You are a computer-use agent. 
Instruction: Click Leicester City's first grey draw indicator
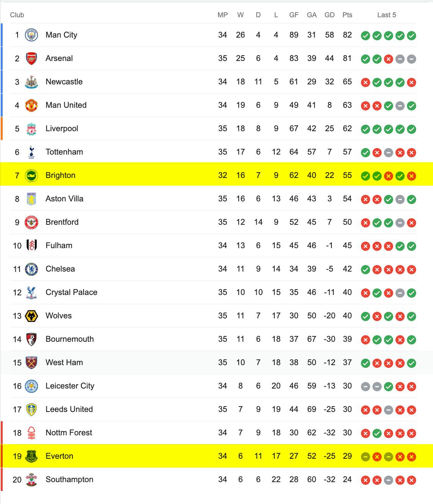tap(366, 387)
